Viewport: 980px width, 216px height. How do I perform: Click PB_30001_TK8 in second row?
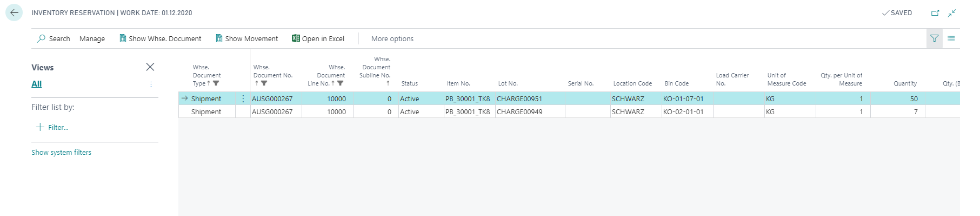468,112
